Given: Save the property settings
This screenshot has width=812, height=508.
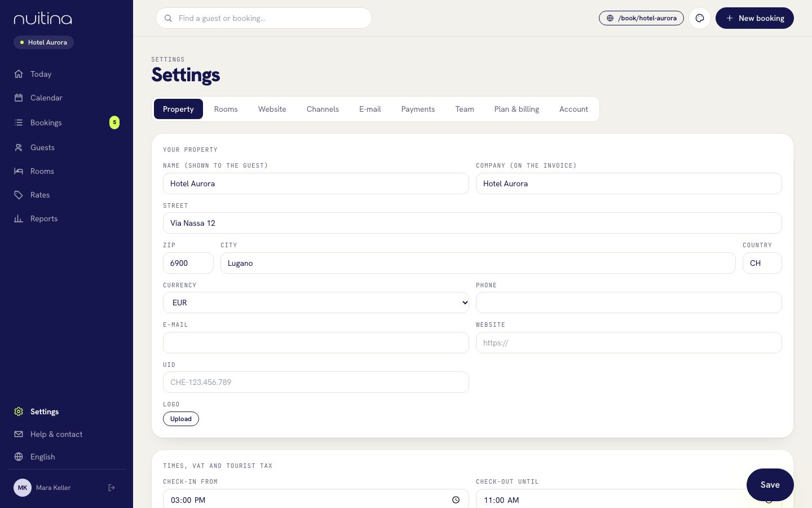Looking at the screenshot, I should pyautogui.click(x=770, y=484).
